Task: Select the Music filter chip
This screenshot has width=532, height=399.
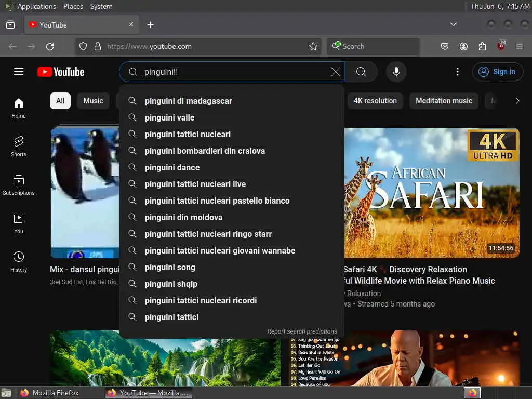Action: [93, 101]
